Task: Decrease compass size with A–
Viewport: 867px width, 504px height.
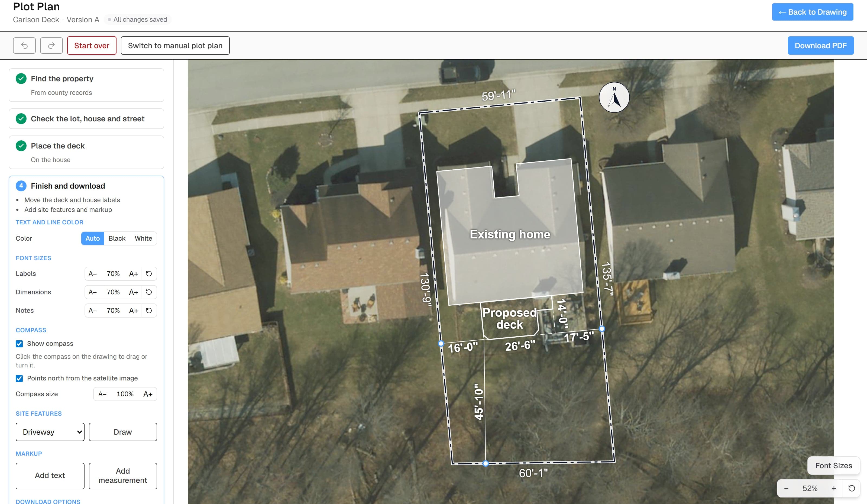Action: [102, 394]
